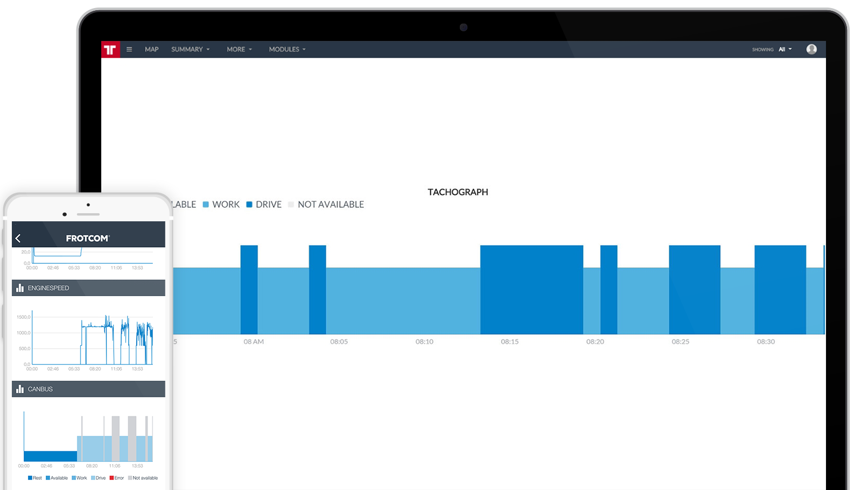This screenshot has width=868, height=490.
Task: Click the red Error legend square
Action: 111,478
